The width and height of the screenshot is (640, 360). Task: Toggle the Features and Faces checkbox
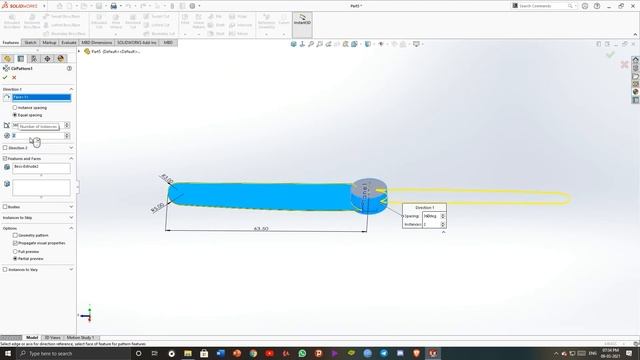coord(5,158)
